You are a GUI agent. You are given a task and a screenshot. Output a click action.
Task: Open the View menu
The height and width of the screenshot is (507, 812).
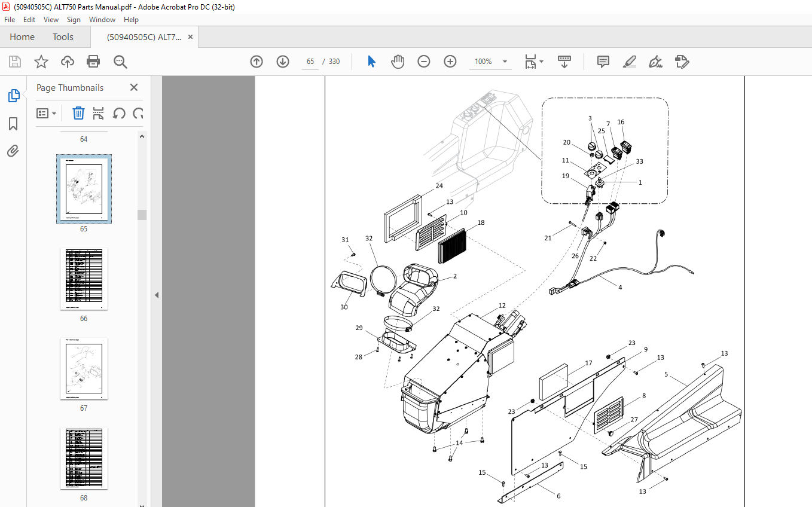(51, 20)
